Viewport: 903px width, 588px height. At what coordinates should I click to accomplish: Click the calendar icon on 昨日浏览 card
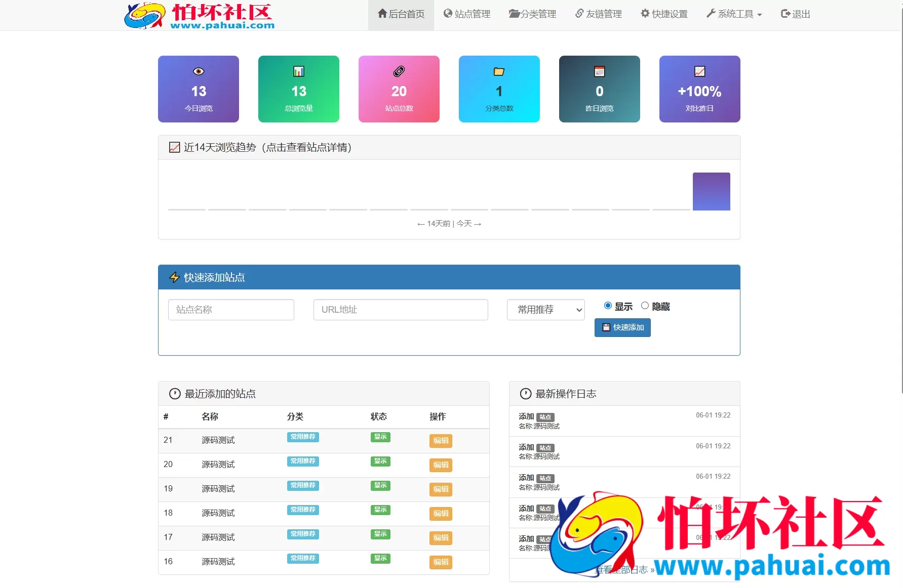coord(600,71)
